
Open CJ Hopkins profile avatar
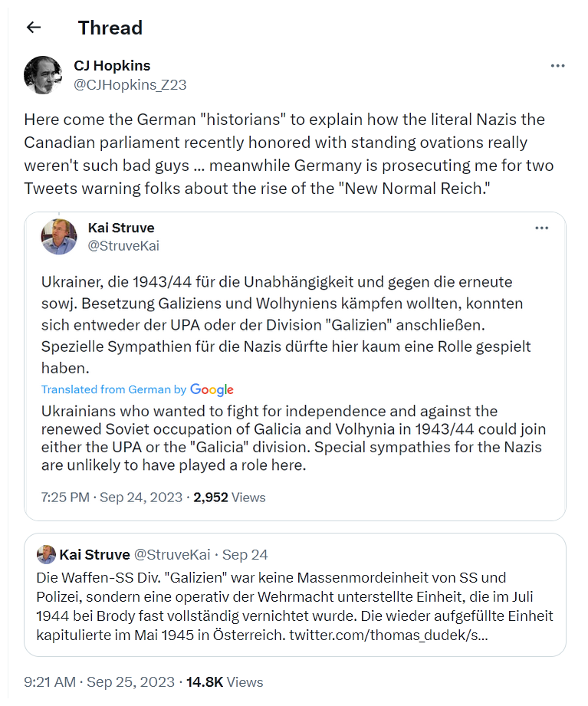click(43, 75)
